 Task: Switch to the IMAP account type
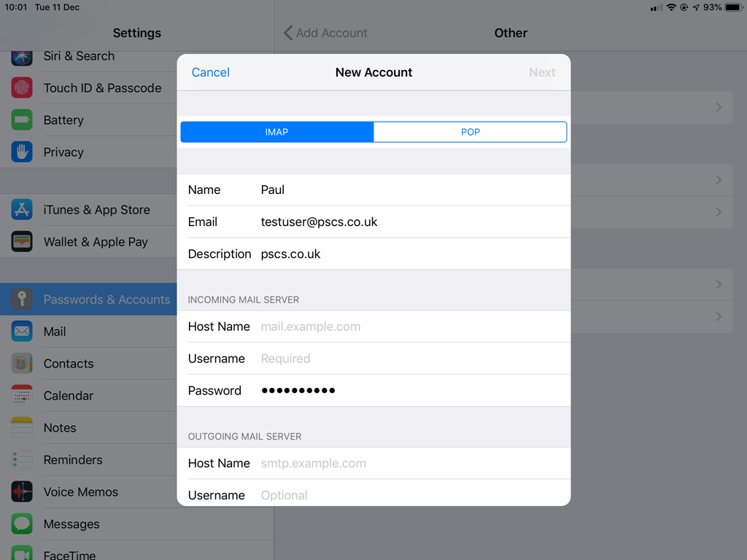tap(277, 132)
